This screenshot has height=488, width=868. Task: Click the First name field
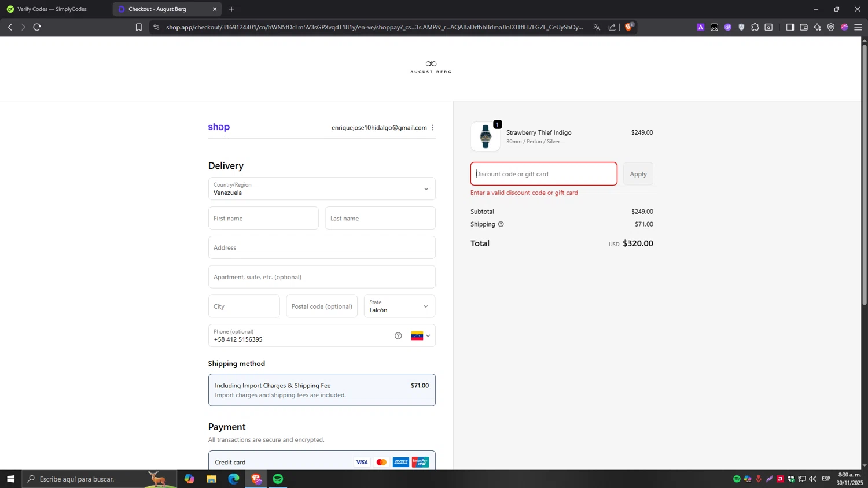(263, 218)
